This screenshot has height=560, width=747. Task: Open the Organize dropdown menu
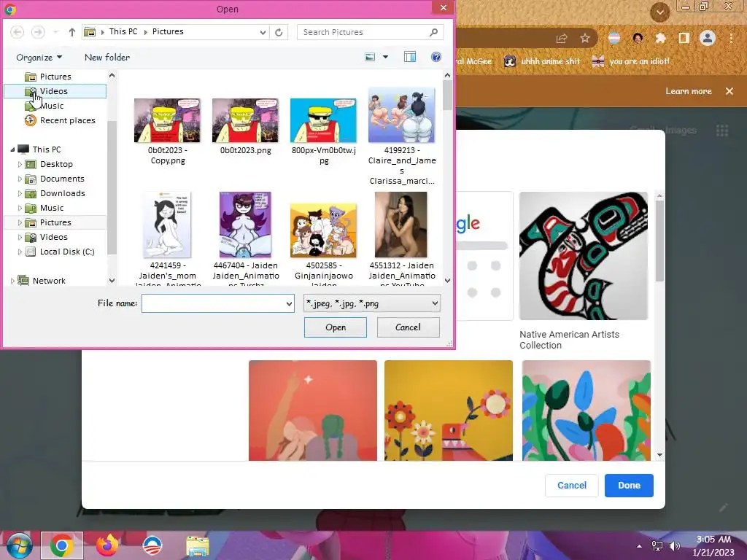point(39,57)
